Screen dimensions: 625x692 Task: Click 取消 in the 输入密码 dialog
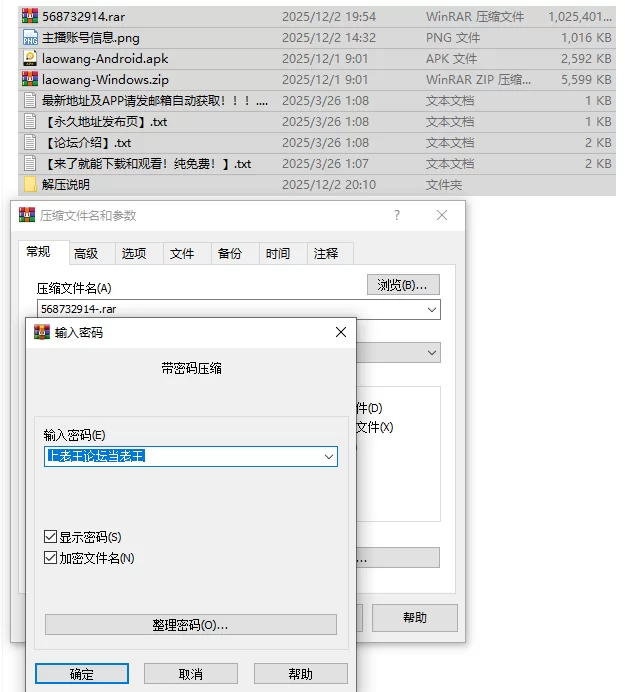click(191, 674)
